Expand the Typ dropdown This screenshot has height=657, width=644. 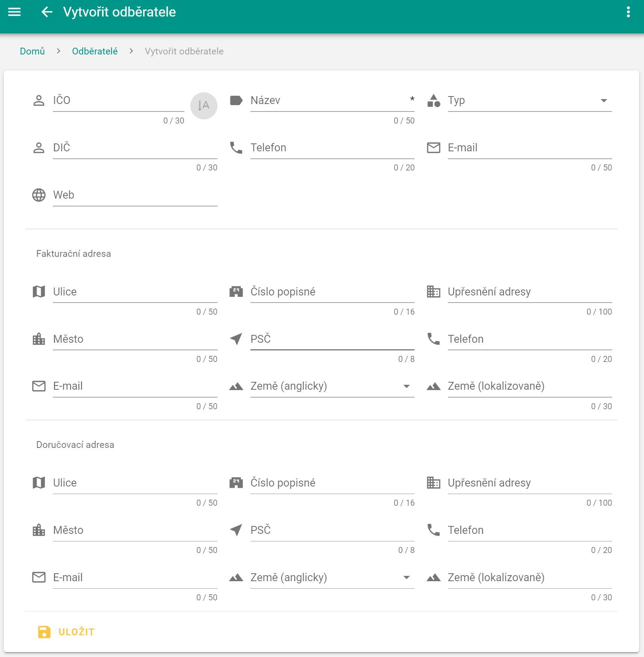click(603, 101)
